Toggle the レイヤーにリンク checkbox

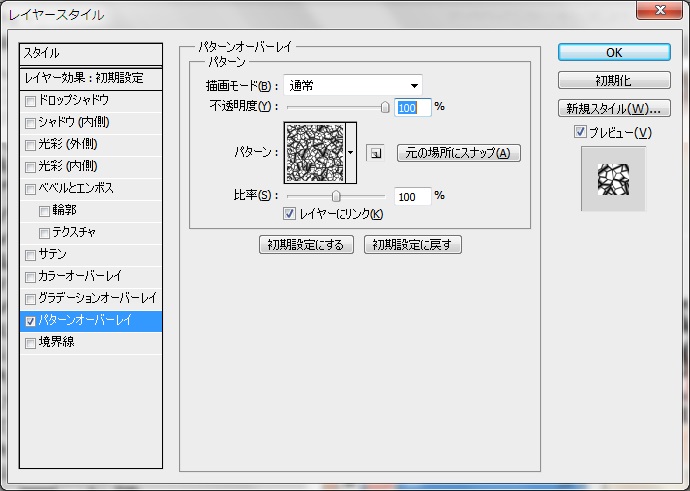[x=289, y=214]
